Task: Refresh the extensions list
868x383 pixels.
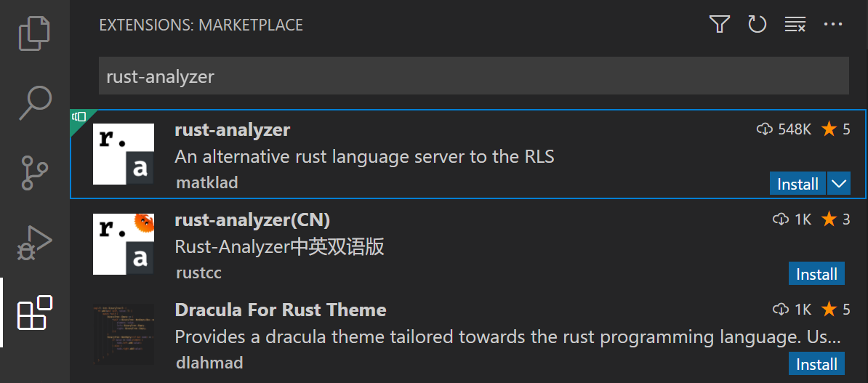Action: point(757,25)
